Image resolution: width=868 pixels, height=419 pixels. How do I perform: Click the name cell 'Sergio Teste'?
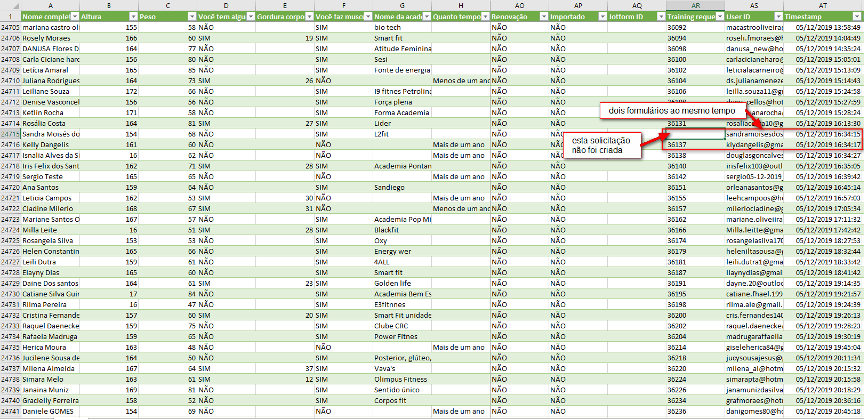(x=51, y=176)
